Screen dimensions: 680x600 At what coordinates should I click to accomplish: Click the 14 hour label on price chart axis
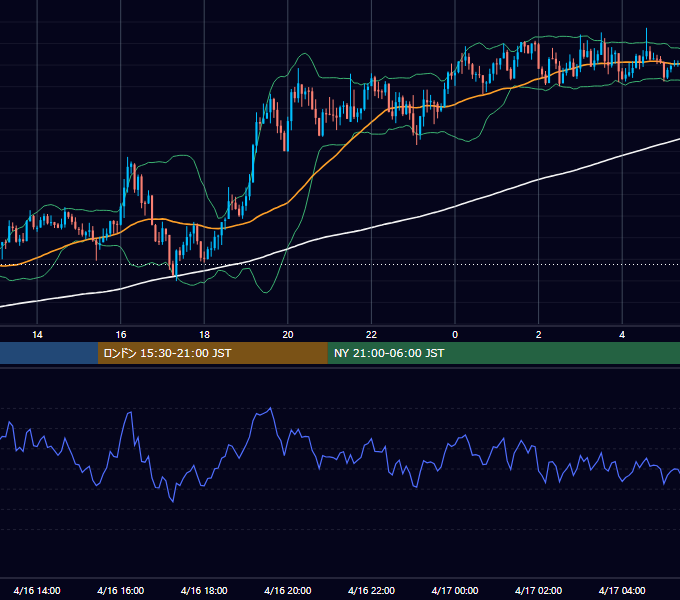[x=37, y=335]
